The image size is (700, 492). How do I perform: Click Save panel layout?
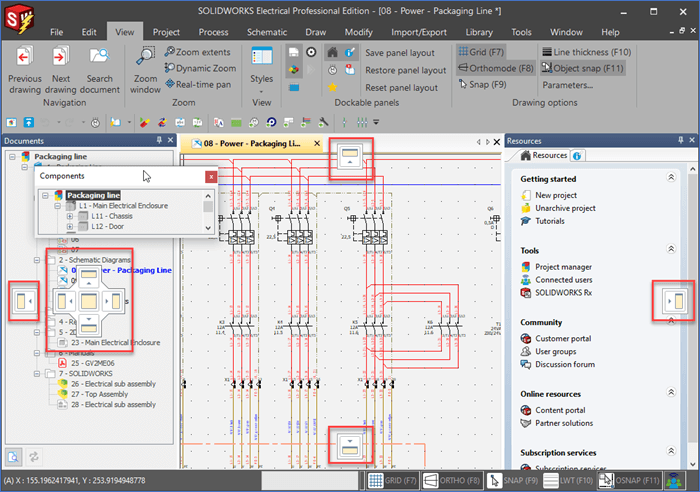tap(400, 53)
